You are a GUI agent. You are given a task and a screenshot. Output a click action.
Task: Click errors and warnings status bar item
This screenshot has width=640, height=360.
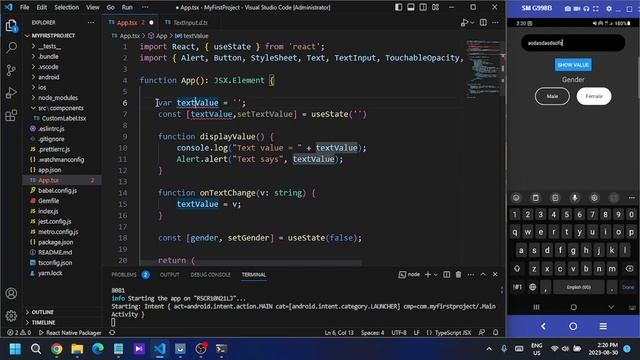point(19,333)
